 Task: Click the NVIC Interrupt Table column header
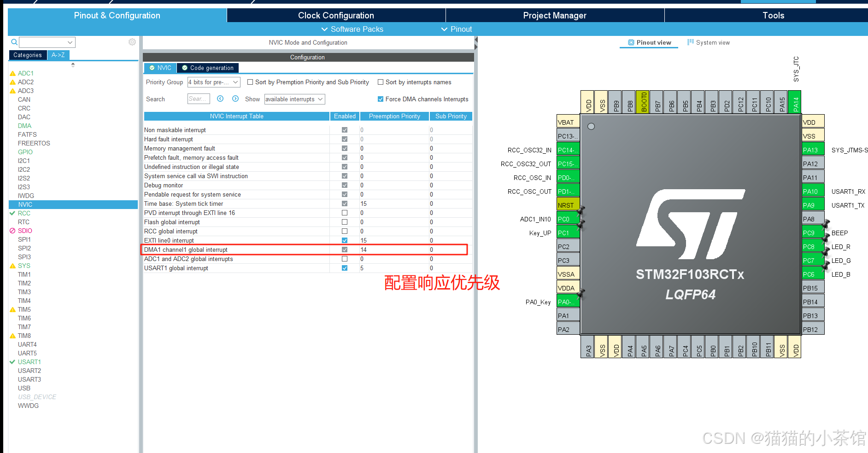pos(237,116)
